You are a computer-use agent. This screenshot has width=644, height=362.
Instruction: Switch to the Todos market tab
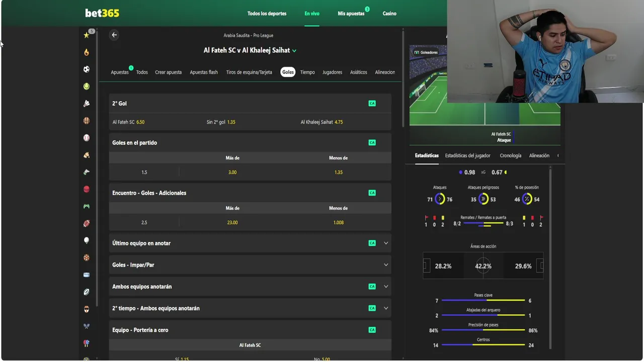[142, 72]
